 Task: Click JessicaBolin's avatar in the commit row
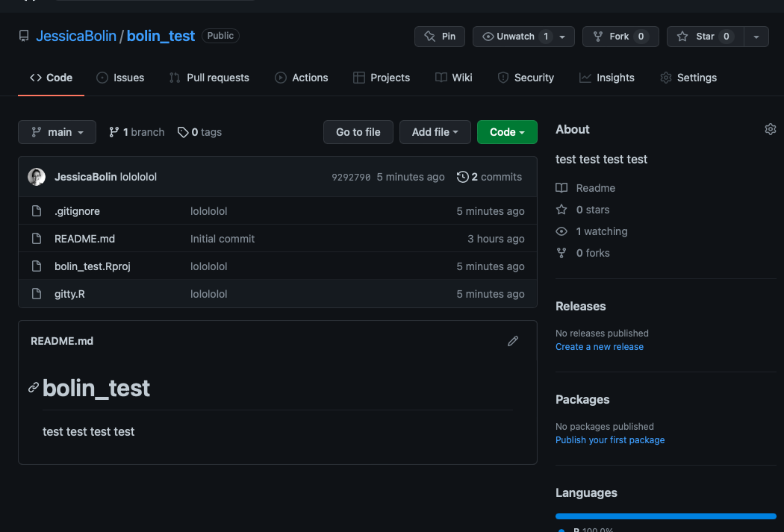(x=37, y=177)
